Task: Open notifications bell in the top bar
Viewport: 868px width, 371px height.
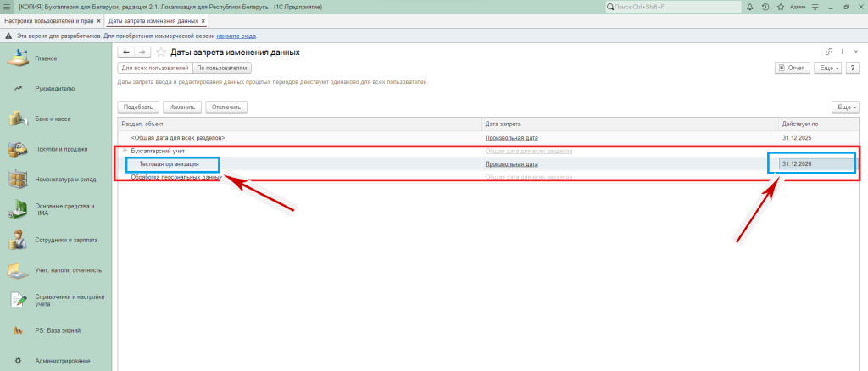Action: (748, 7)
